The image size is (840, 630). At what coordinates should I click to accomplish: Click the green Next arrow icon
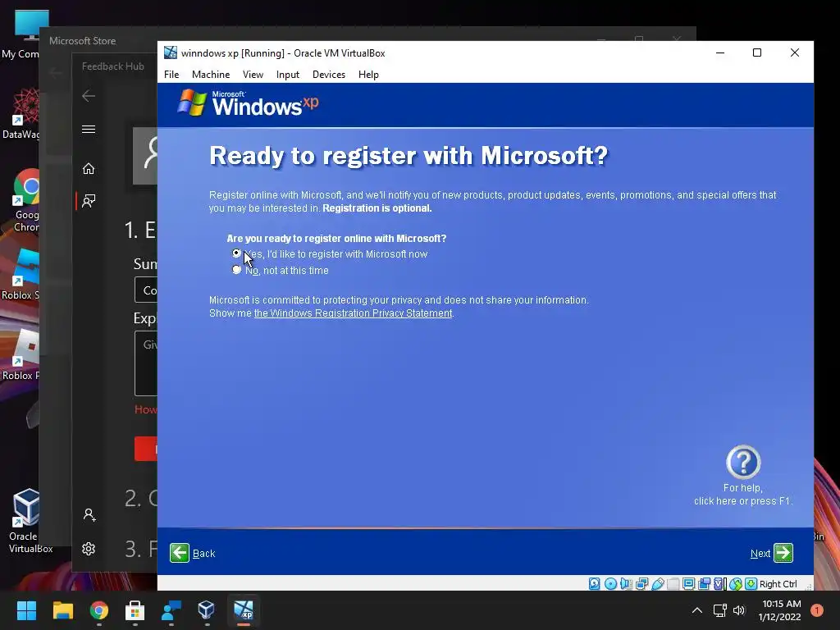[x=783, y=553]
